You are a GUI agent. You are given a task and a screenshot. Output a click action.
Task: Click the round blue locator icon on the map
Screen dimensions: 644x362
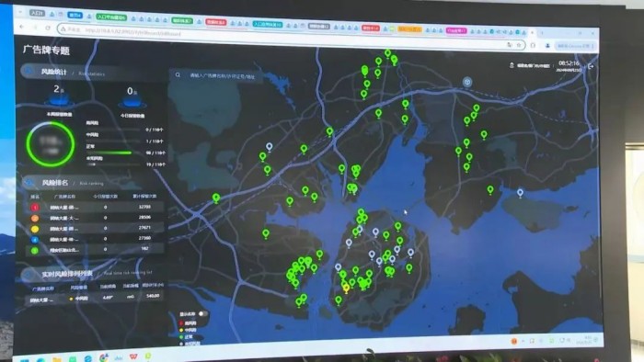pyautogui.click(x=467, y=82)
